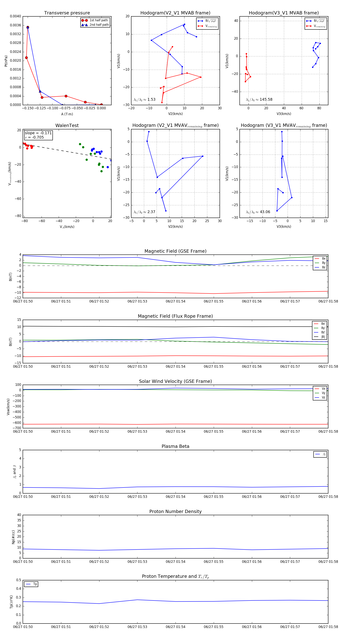Select the By' legend entry in Flux Rope plot
This screenshot has width=351, height=644.
pyautogui.click(x=320, y=328)
